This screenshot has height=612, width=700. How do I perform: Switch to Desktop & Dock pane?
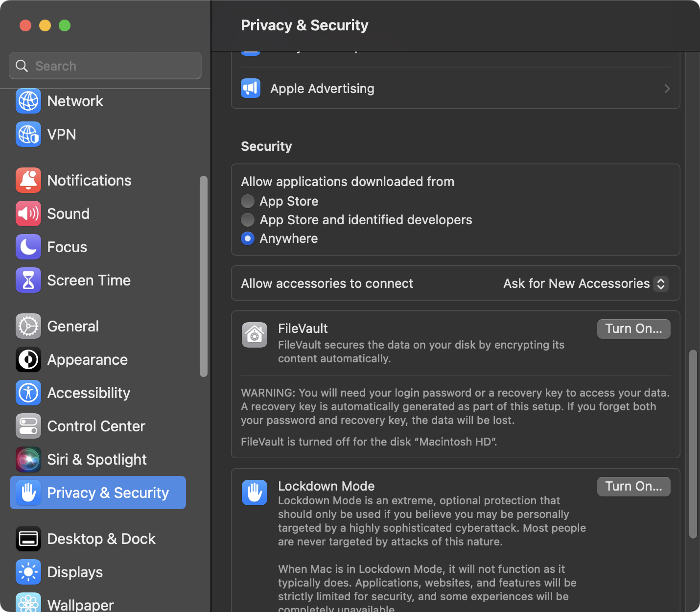(101, 539)
